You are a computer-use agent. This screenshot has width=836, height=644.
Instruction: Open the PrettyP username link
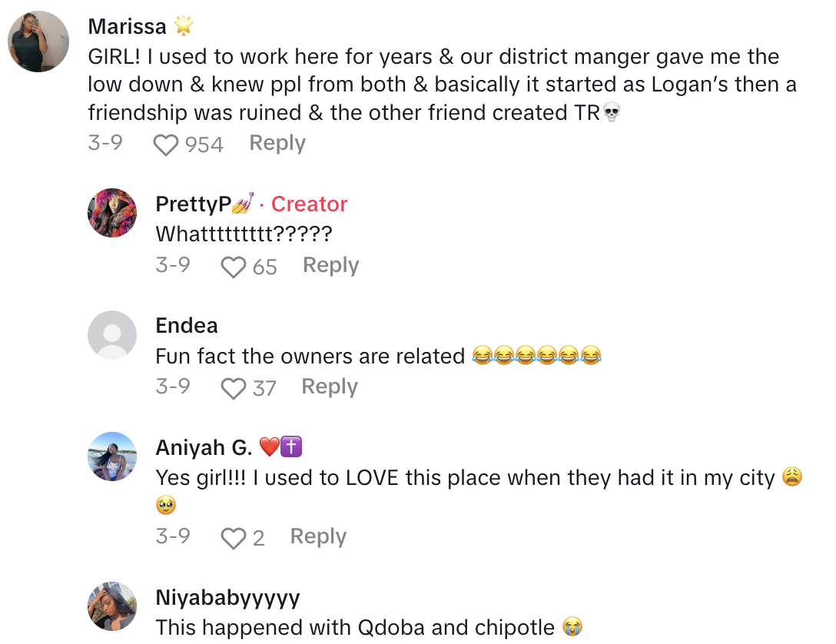tap(194, 204)
